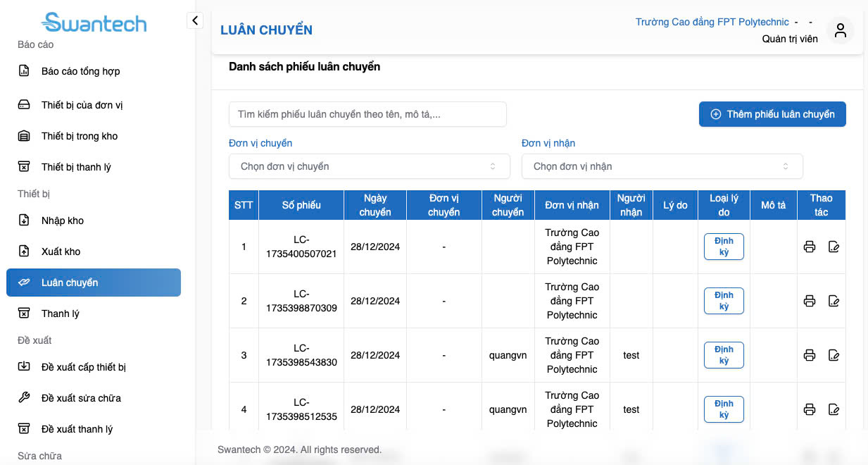Open Thiết bị trong kho menu item
Screen dimensions: 868x465
pos(80,136)
